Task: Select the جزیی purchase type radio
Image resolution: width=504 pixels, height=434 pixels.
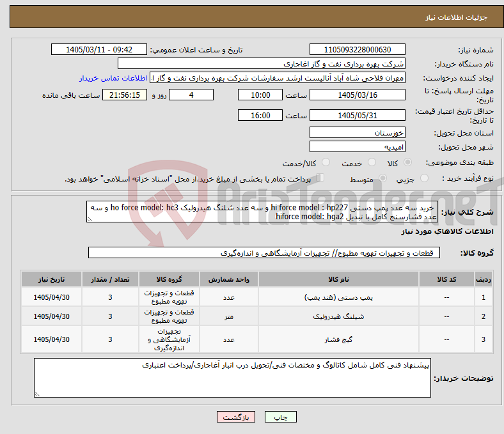Action: coord(424,178)
